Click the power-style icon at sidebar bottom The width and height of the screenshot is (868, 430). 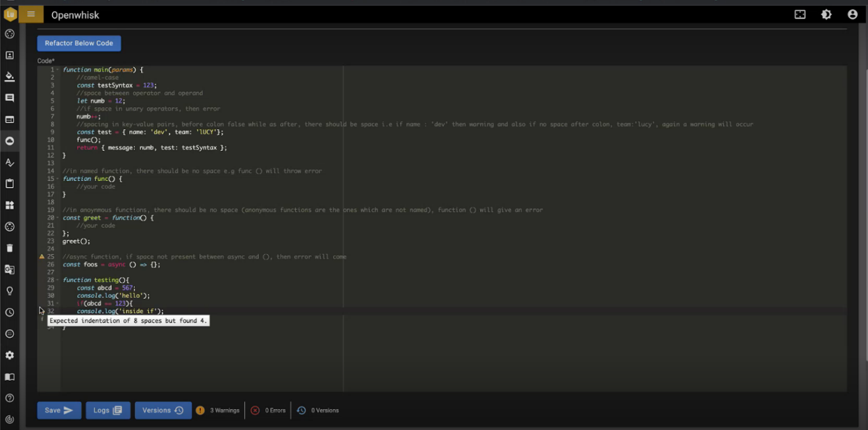pos(10,419)
